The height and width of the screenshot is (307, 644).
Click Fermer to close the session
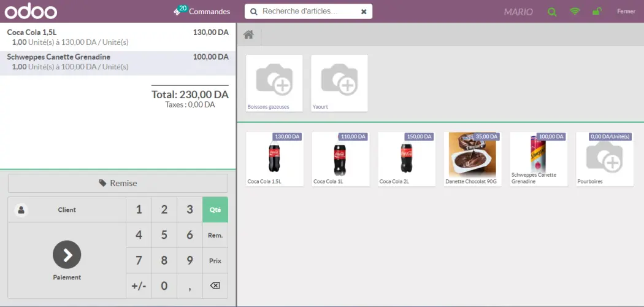[626, 12]
